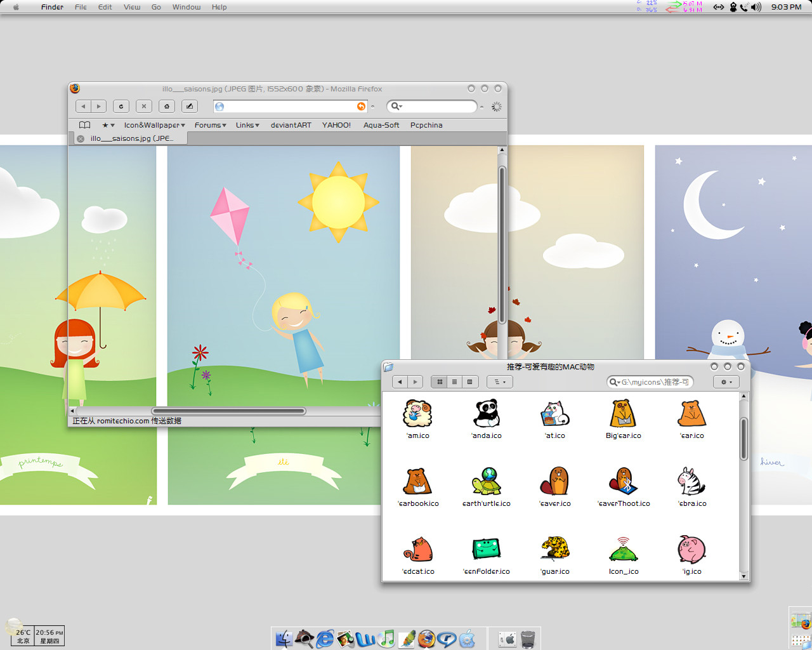Screen dimensions: 812x650
Task: Select the 'am.ico sheep file
Action: (x=418, y=420)
